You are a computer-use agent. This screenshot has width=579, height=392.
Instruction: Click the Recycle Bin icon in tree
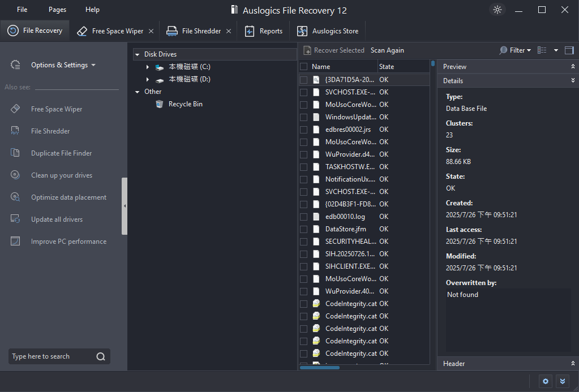(x=159, y=104)
